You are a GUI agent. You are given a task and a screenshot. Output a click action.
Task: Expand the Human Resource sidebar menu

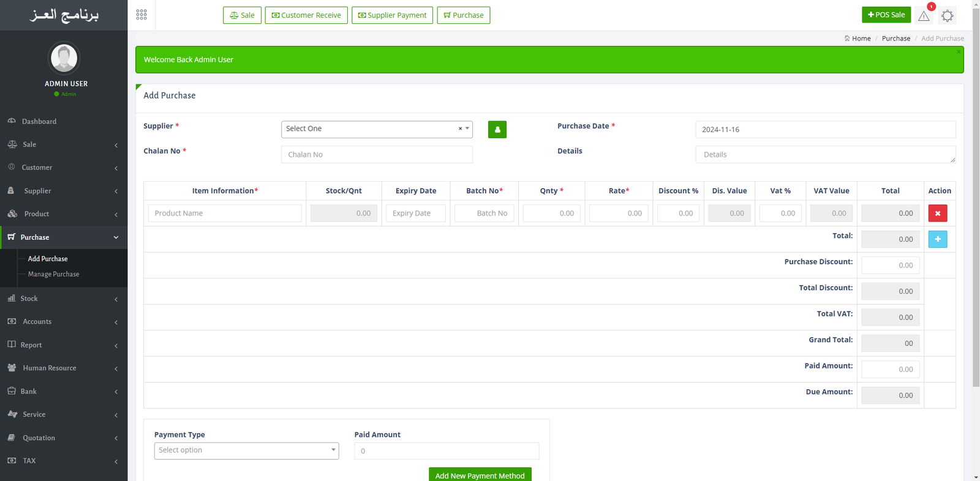[x=64, y=368]
